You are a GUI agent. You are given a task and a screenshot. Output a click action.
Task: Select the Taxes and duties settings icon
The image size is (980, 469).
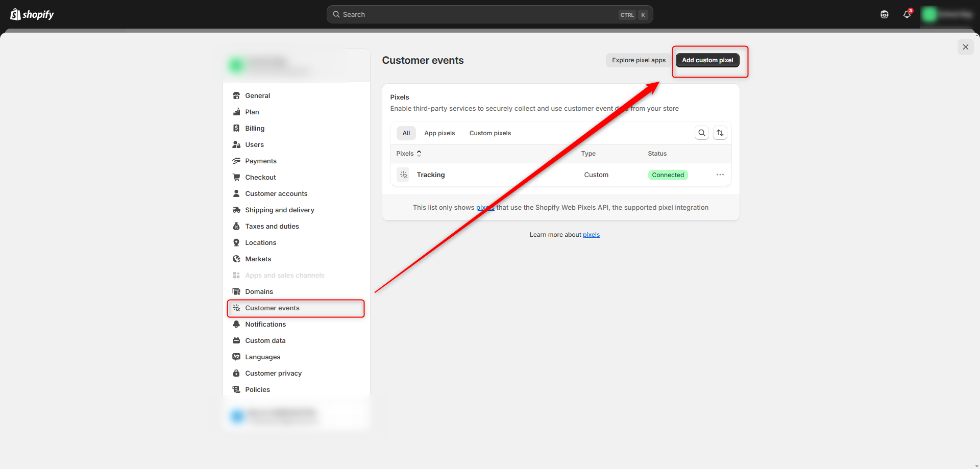[x=236, y=226]
